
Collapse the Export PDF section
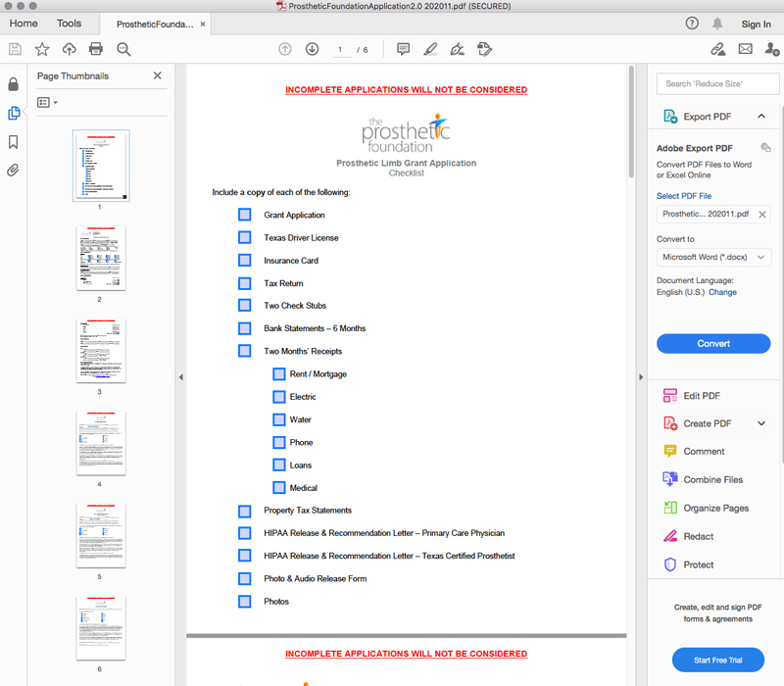(761, 117)
